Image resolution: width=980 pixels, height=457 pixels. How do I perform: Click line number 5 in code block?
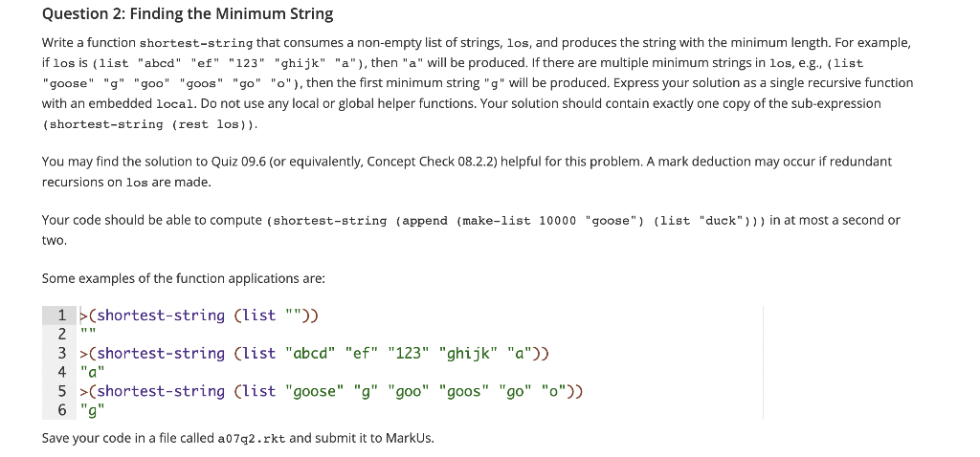(x=61, y=391)
